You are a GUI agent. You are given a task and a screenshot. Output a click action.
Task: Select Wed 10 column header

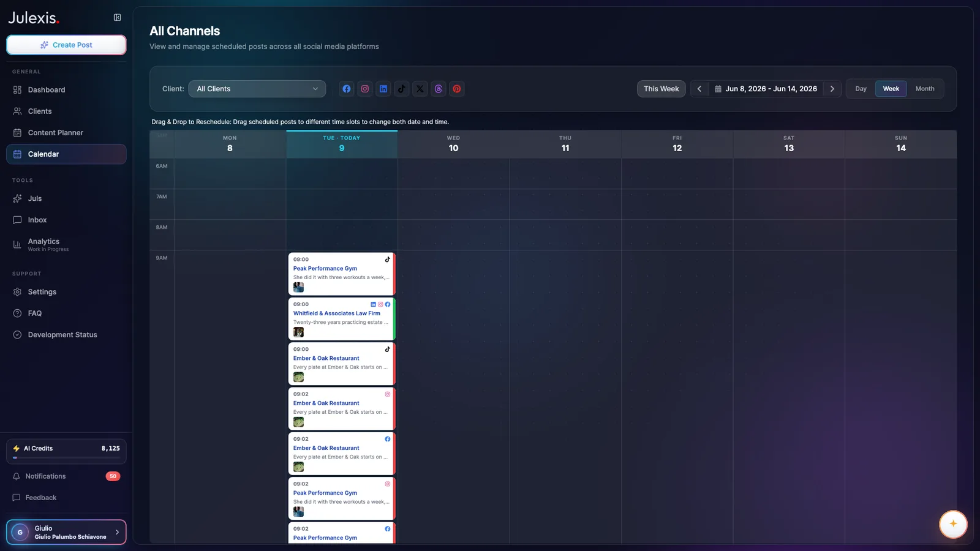[453, 144]
